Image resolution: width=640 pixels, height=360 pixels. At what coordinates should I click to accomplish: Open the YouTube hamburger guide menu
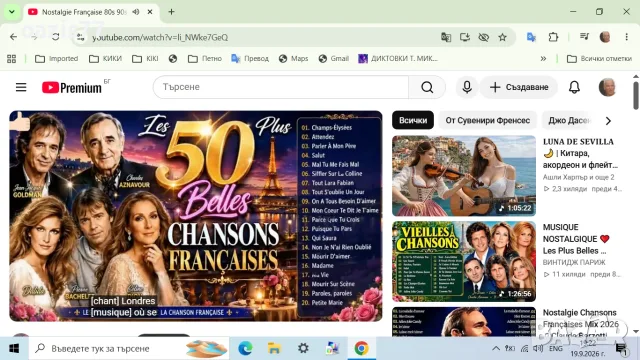(21, 87)
